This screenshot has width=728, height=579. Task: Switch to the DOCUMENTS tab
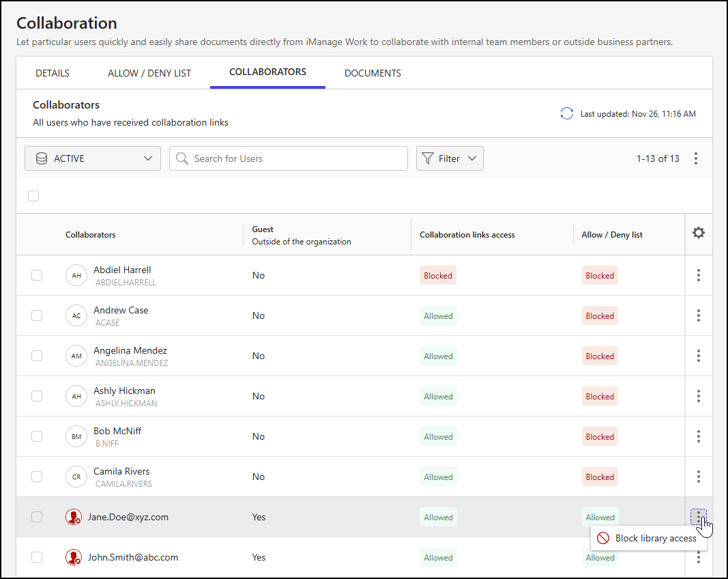[373, 72]
